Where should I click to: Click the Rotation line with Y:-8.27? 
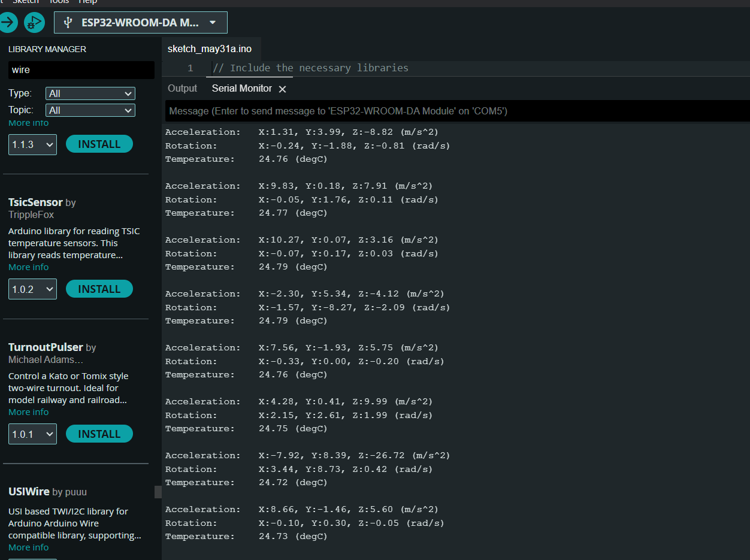[307, 307]
